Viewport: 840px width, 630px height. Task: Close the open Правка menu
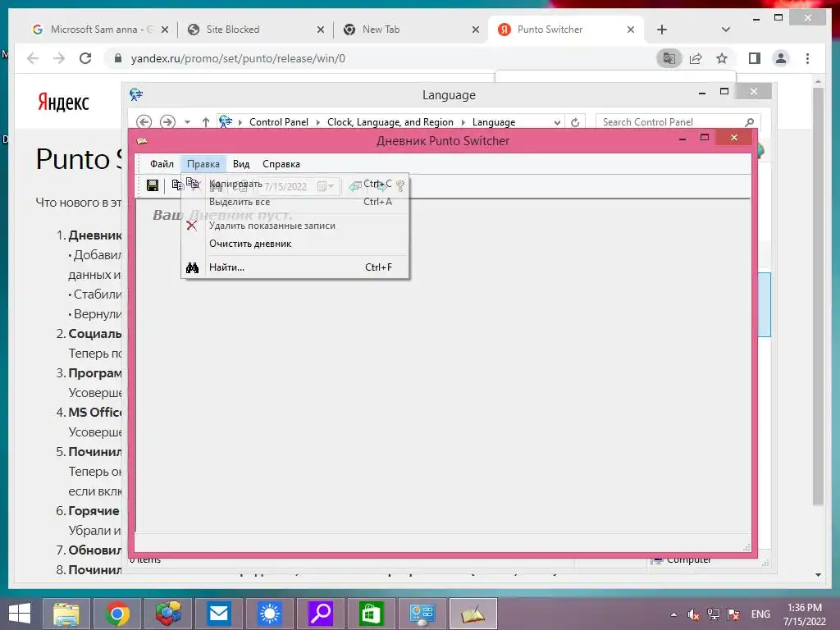tap(203, 164)
